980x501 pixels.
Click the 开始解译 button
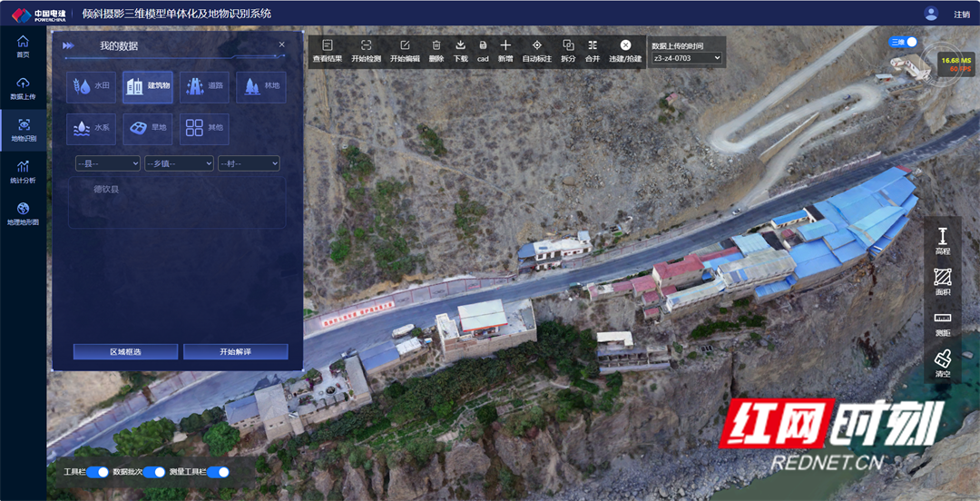coord(236,351)
